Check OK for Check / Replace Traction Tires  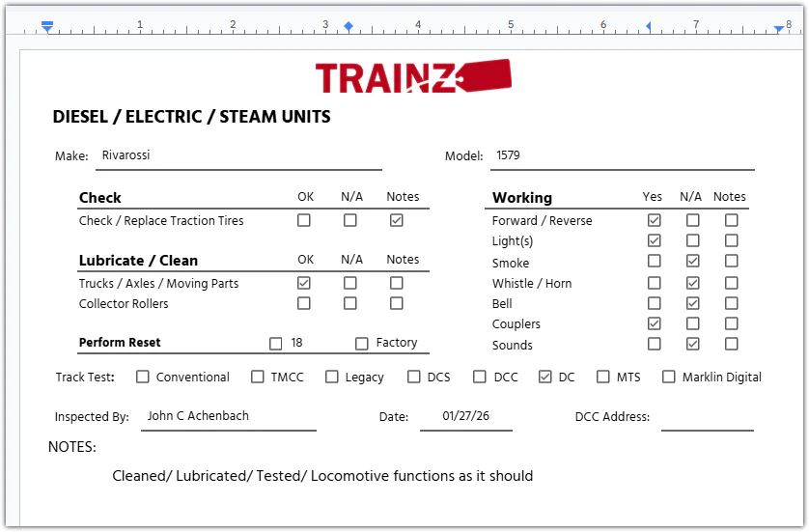pyautogui.click(x=304, y=220)
